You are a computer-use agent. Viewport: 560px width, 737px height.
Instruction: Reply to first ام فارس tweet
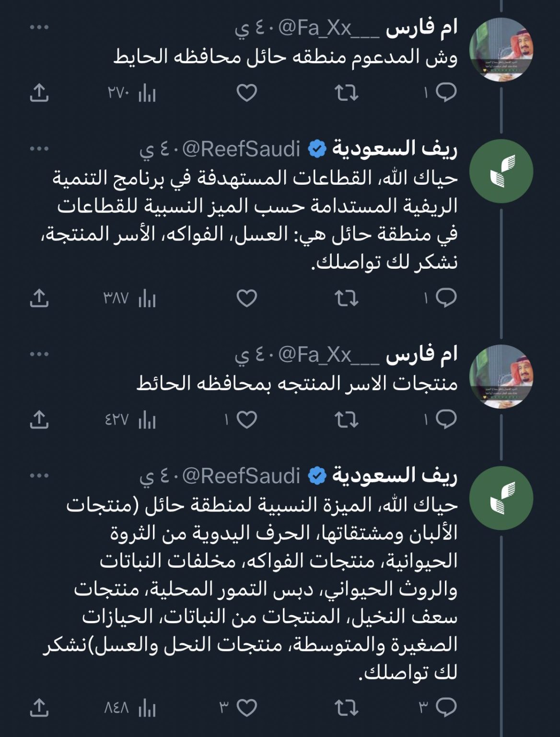tap(446, 92)
